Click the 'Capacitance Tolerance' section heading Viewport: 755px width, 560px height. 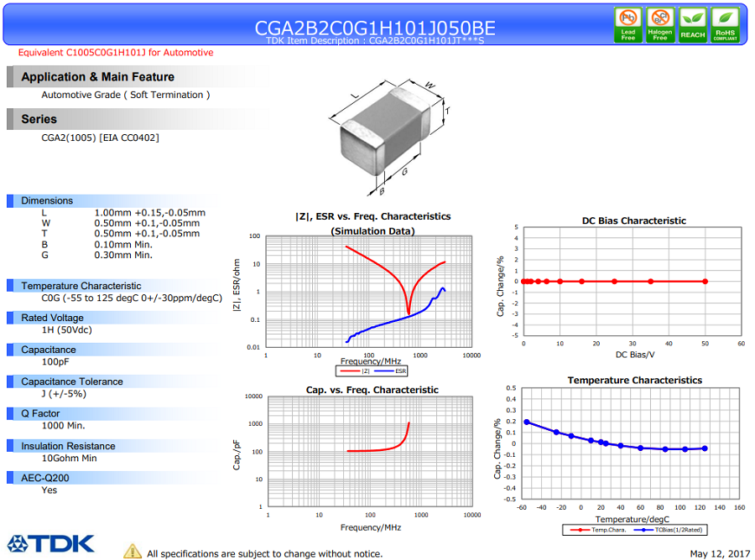[72, 381]
